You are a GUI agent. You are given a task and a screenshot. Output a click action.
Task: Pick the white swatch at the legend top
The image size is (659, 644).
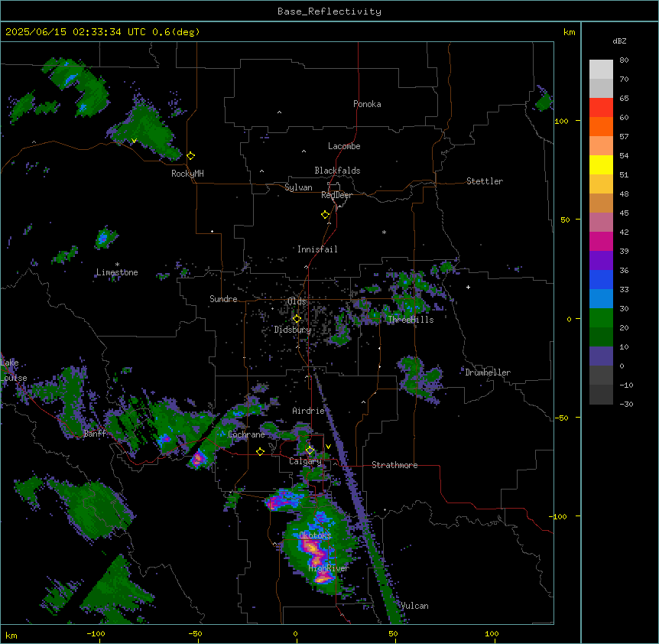click(x=601, y=69)
